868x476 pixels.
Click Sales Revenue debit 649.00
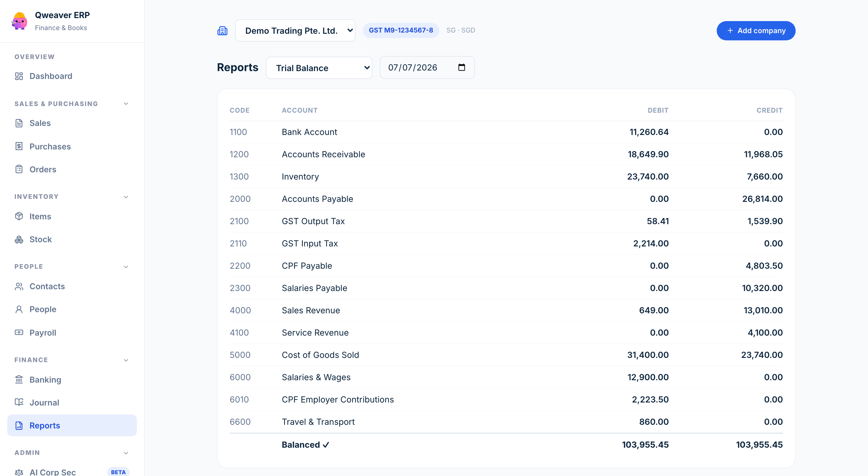click(654, 310)
